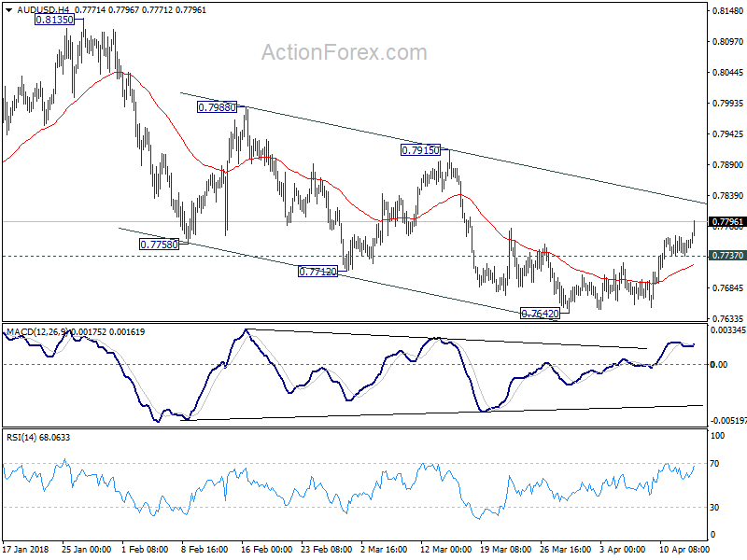This screenshot has width=747, height=560.
Task: Click the MACD(12,26,9) indicator label
Action: (37, 332)
